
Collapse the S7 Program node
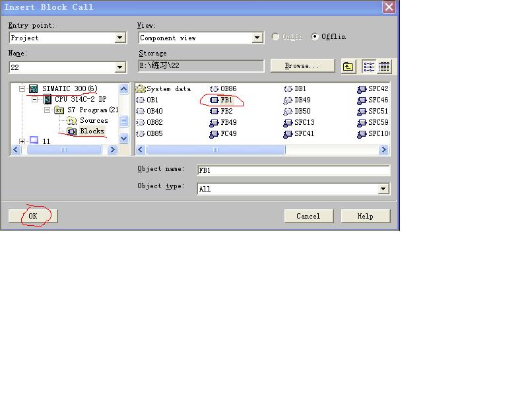pos(47,110)
